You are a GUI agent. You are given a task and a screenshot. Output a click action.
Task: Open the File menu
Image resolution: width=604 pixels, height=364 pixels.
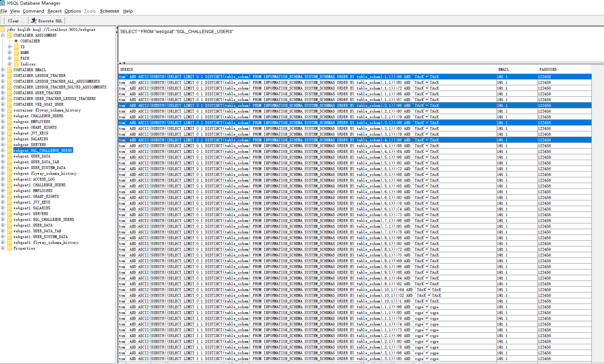pyautogui.click(x=4, y=11)
